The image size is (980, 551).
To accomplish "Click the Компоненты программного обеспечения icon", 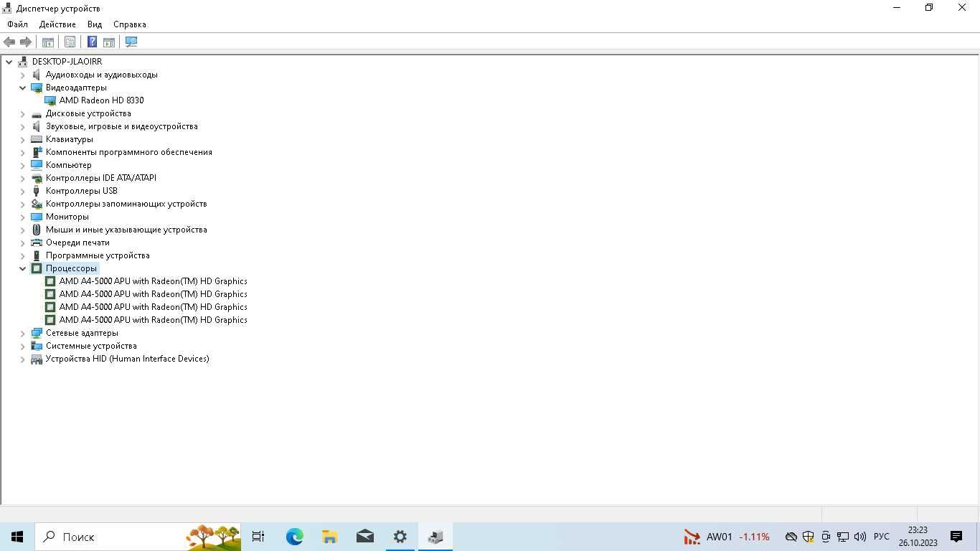I will click(37, 152).
